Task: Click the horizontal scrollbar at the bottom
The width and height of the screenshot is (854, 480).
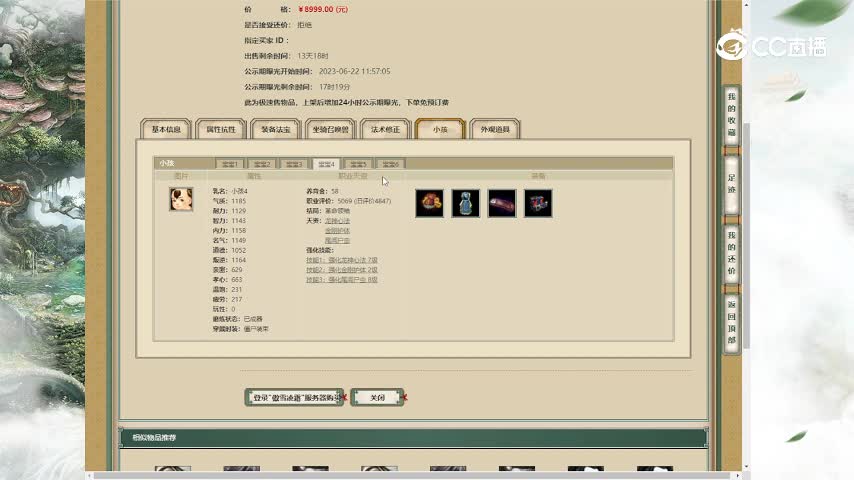Action: coord(412,476)
